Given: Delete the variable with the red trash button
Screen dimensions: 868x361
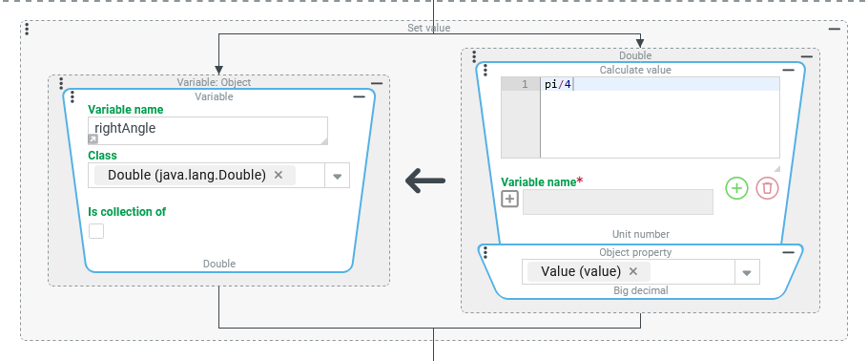Looking at the screenshot, I should [767, 188].
